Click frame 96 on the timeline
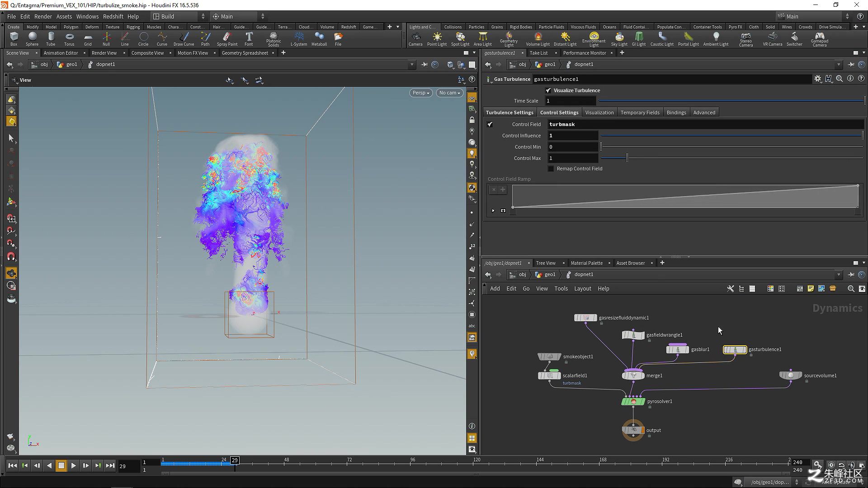The height and width of the screenshot is (488, 868). (412, 462)
